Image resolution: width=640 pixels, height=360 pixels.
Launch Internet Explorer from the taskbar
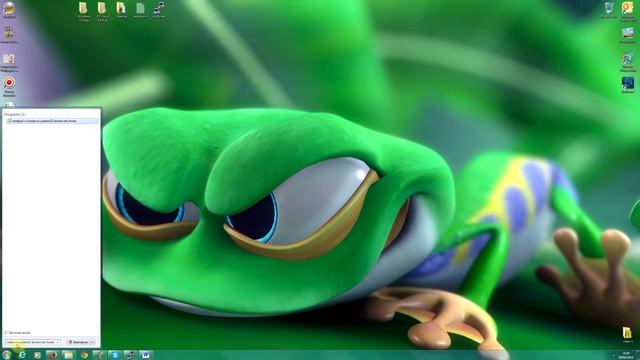coord(22,355)
